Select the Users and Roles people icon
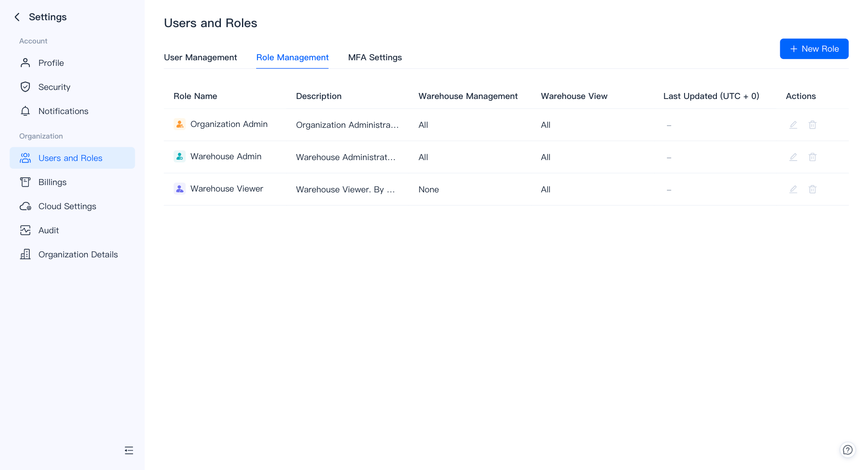Viewport: 868px width, 470px height. coord(25,158)
